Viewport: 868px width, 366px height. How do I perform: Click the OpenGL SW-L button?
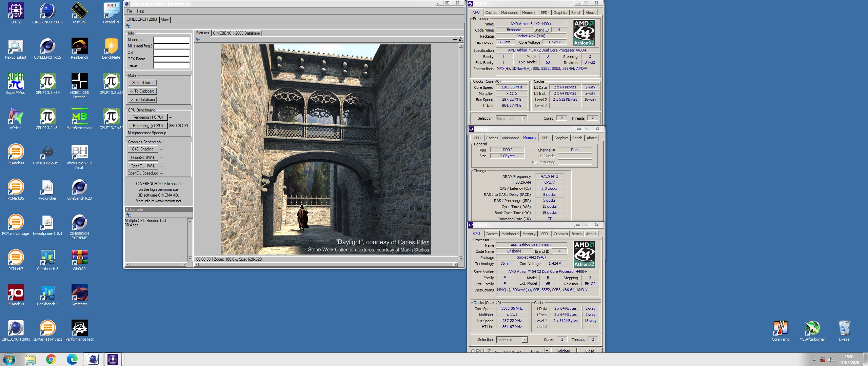[x=143, y=158]
